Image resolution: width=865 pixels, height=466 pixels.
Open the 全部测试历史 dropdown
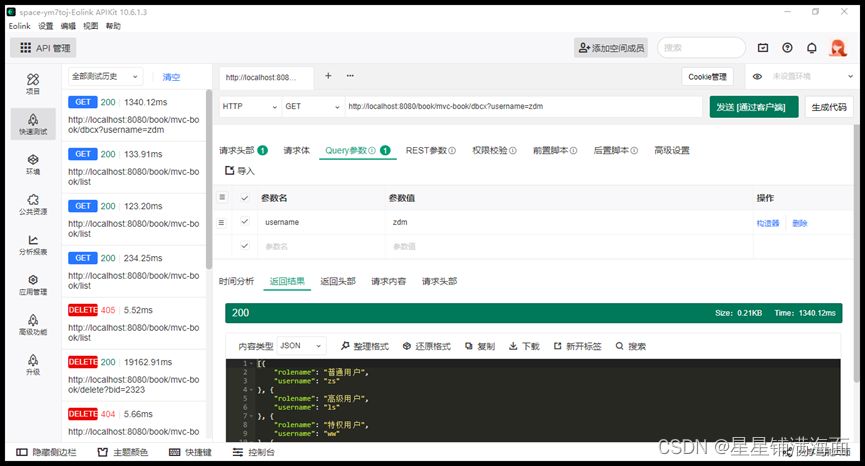coord(105,77)
